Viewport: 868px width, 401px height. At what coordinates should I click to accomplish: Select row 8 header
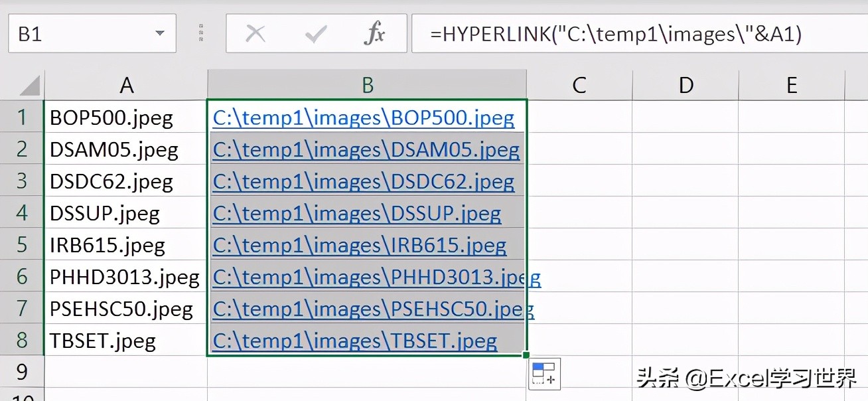point(22,340)
